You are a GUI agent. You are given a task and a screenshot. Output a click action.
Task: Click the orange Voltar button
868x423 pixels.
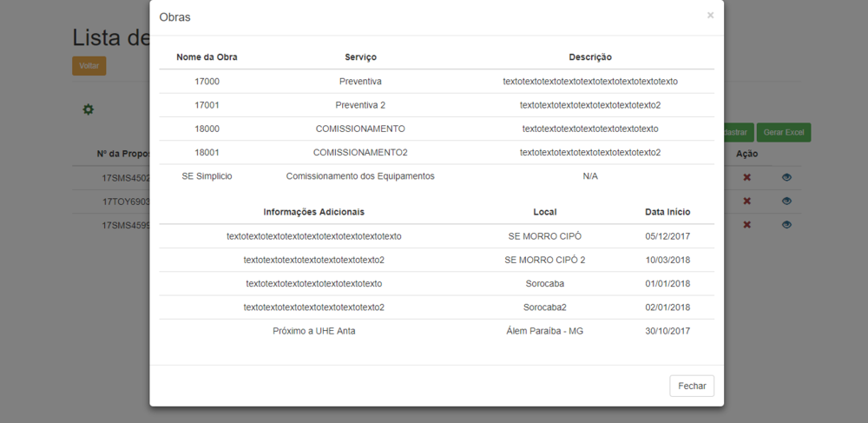(89, 66)
